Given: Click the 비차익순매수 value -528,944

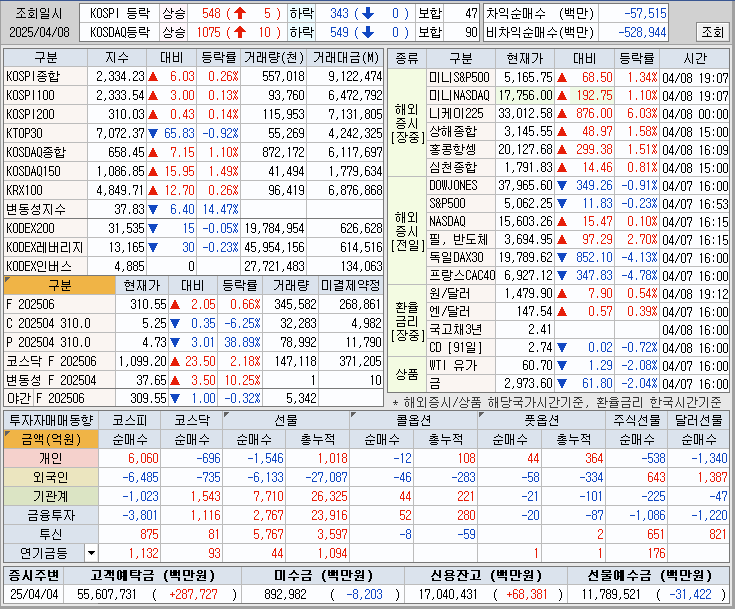Looking at the screenshot, I should (x=642, y=32).
